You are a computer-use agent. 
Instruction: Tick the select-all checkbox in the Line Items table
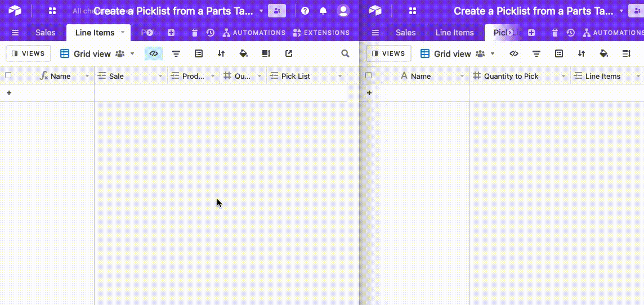tap(8, 75)
